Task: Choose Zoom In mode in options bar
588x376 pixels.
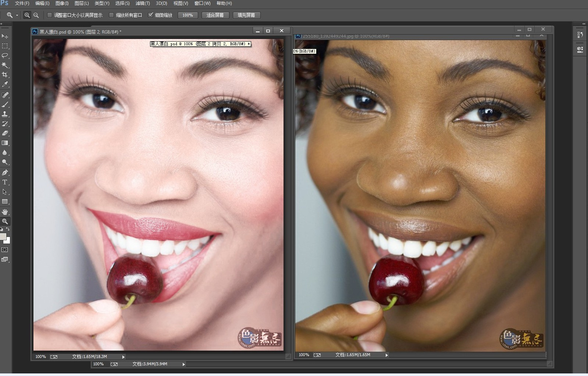Action: pos(27,15)
